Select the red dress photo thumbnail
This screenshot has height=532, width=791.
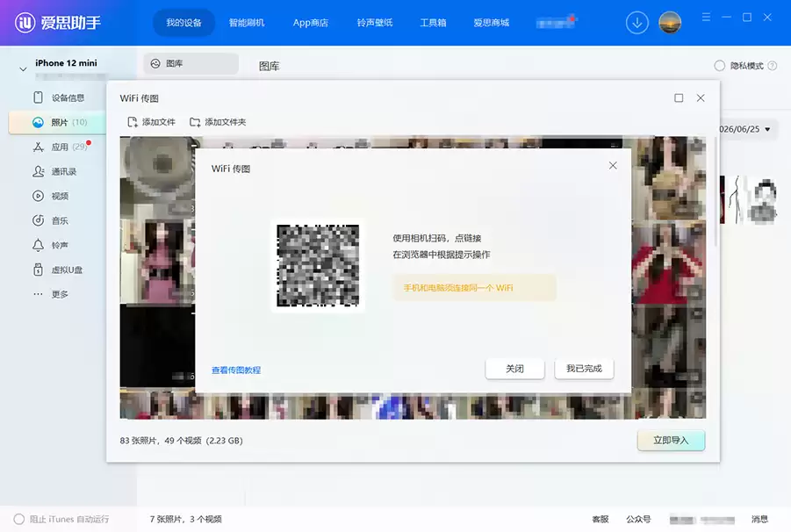pyautogui.click(x=669, y=263)
